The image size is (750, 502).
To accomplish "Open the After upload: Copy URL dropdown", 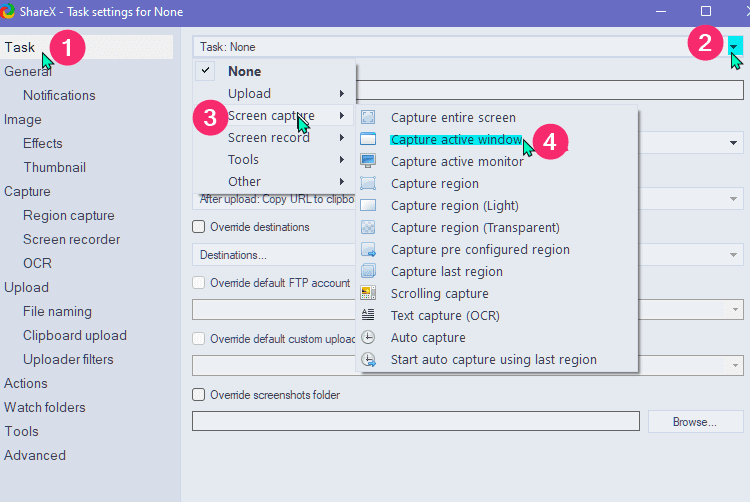I will (733, 198).
